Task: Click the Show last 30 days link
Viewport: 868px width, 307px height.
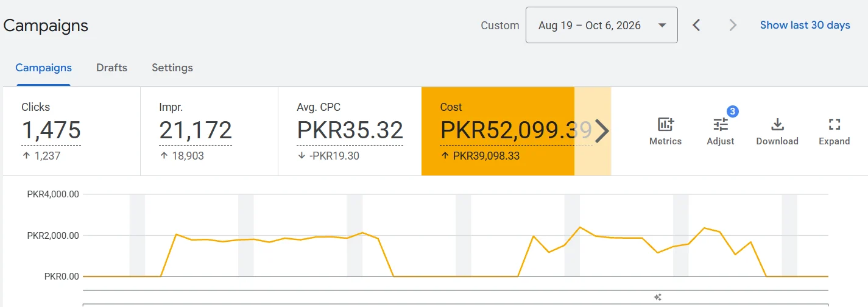Action: pos(805,25)
